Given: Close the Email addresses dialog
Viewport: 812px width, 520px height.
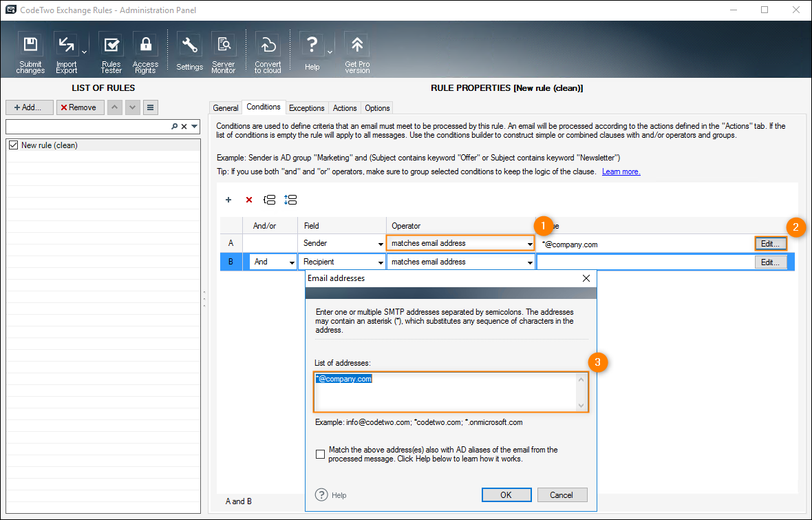Looking at the screenshot, I should (x=586, y=278).
